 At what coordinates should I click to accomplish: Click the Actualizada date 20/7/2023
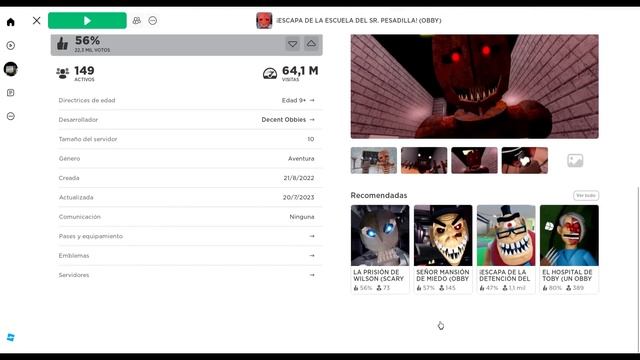coord(298,197)
